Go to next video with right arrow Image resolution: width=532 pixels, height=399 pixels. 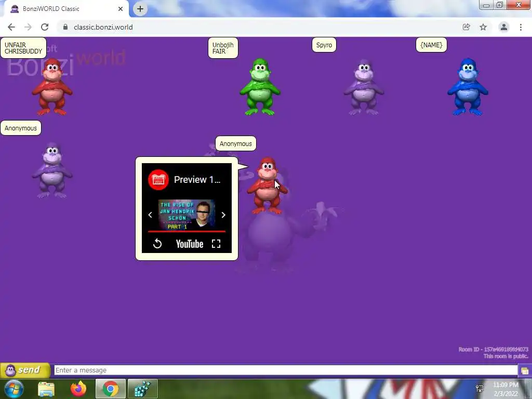(223, 215)
